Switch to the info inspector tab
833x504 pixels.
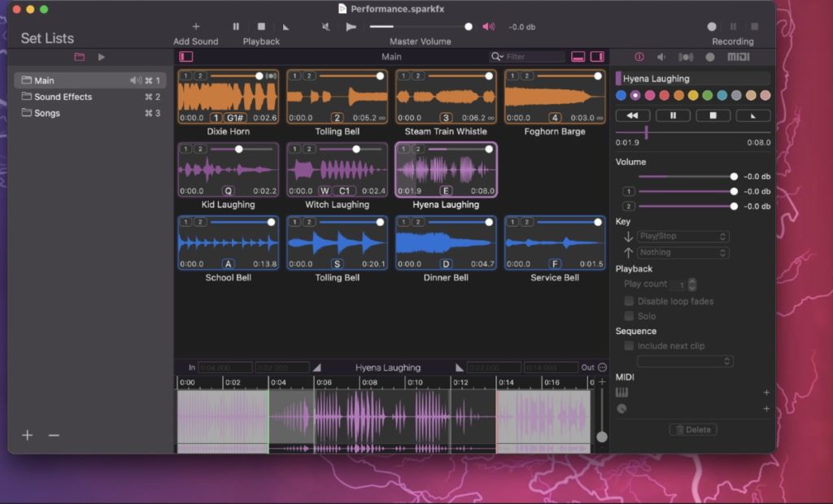click(x=639, y=57)
